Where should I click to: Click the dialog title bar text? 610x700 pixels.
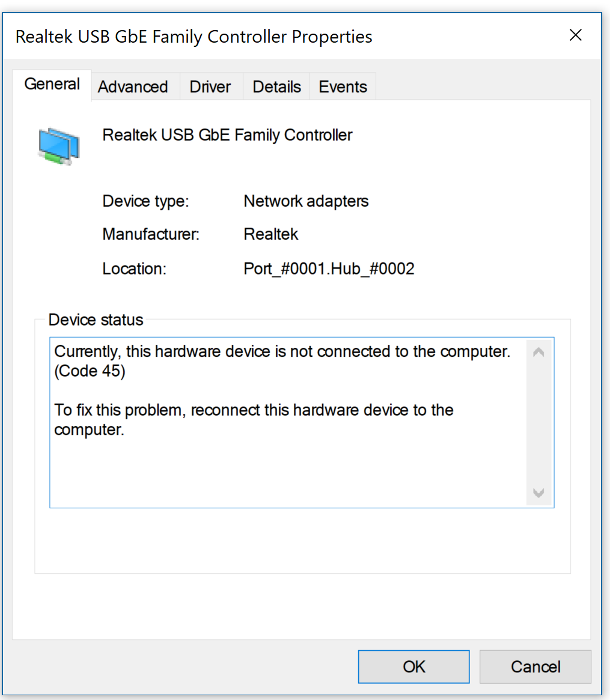click(194, 37)
